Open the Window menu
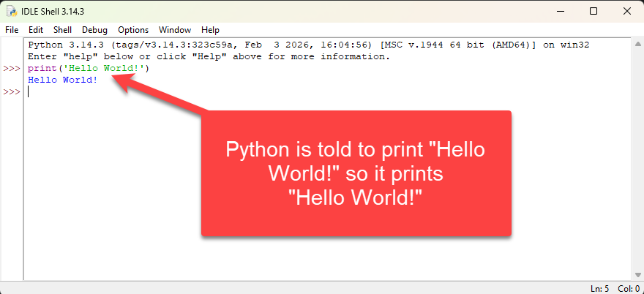 tap(175, 30)
